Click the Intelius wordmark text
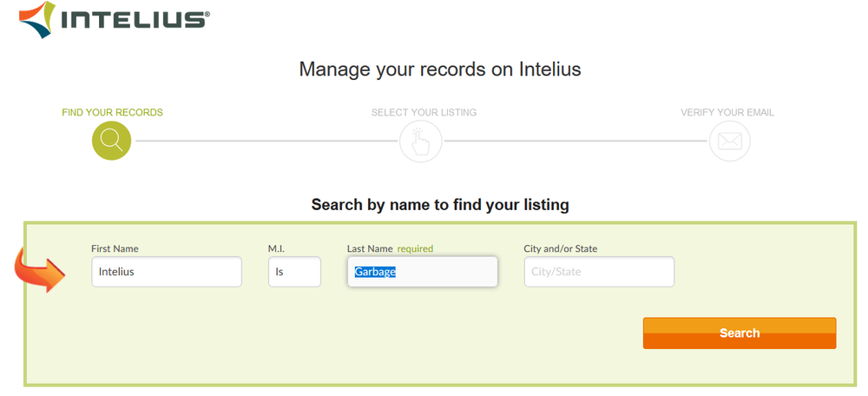868x396 pixels. [135, 20]
